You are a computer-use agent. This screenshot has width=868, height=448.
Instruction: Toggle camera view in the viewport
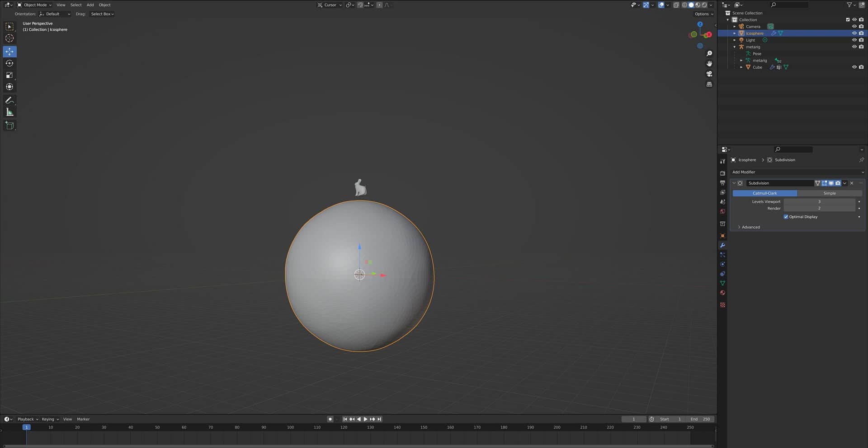click(709, 74)
